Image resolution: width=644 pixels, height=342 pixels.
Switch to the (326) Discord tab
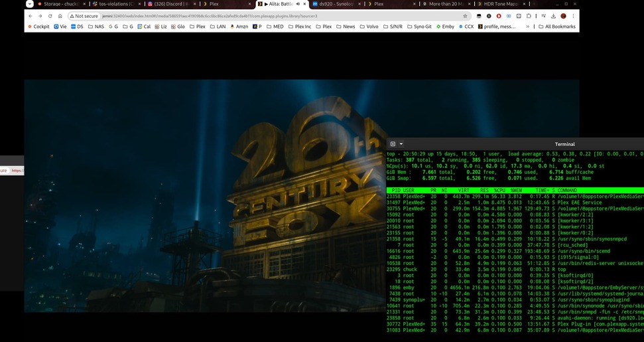(x=171, y=4)
